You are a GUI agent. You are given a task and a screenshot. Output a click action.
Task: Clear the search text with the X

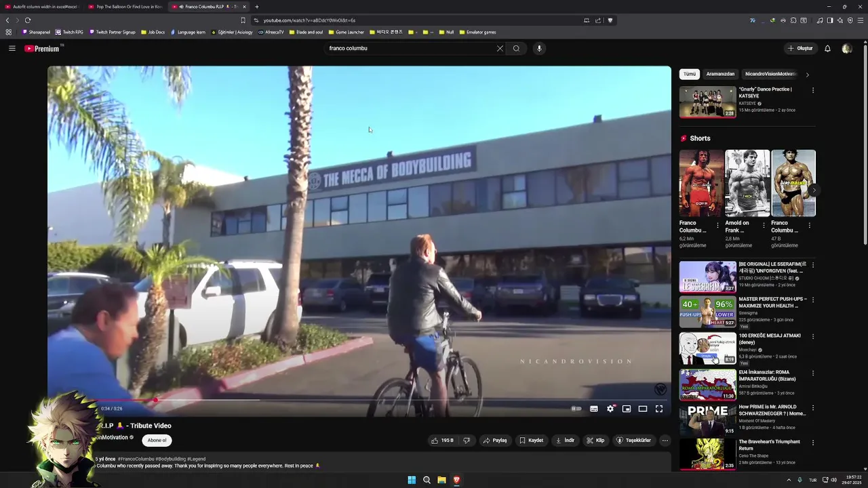[x=500, y=48]
